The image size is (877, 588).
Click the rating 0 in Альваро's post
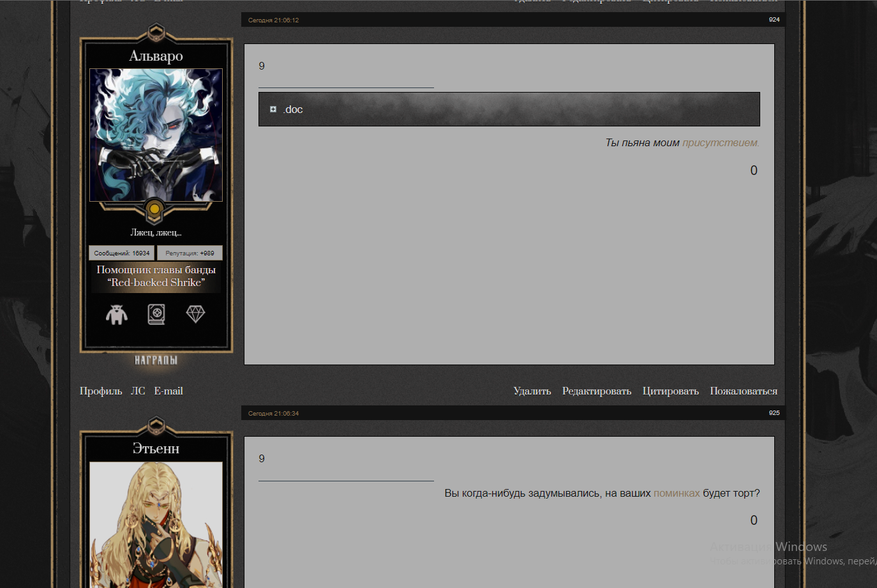(754, 170)
